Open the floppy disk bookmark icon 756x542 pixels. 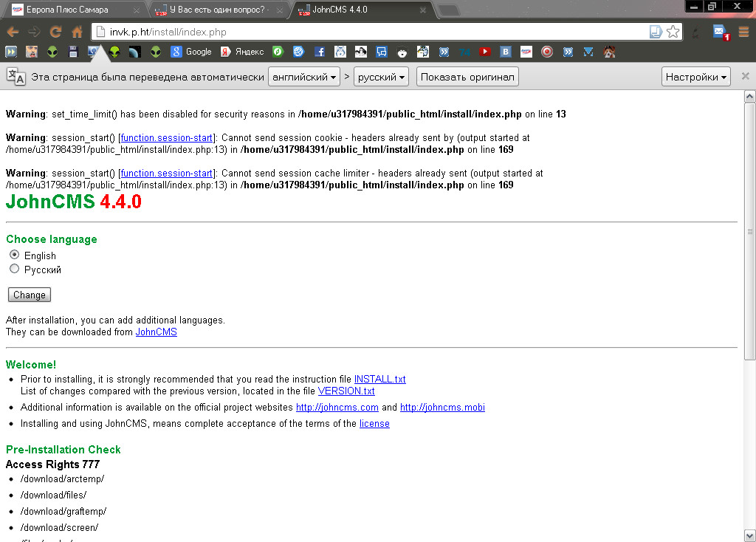(x=73, y=52)
